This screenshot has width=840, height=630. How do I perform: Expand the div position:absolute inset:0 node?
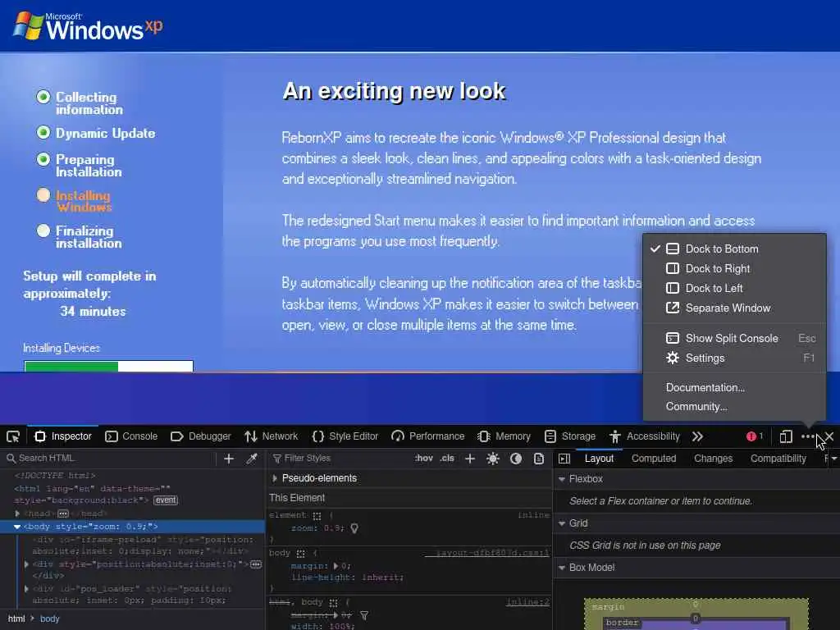pos(26,564)
